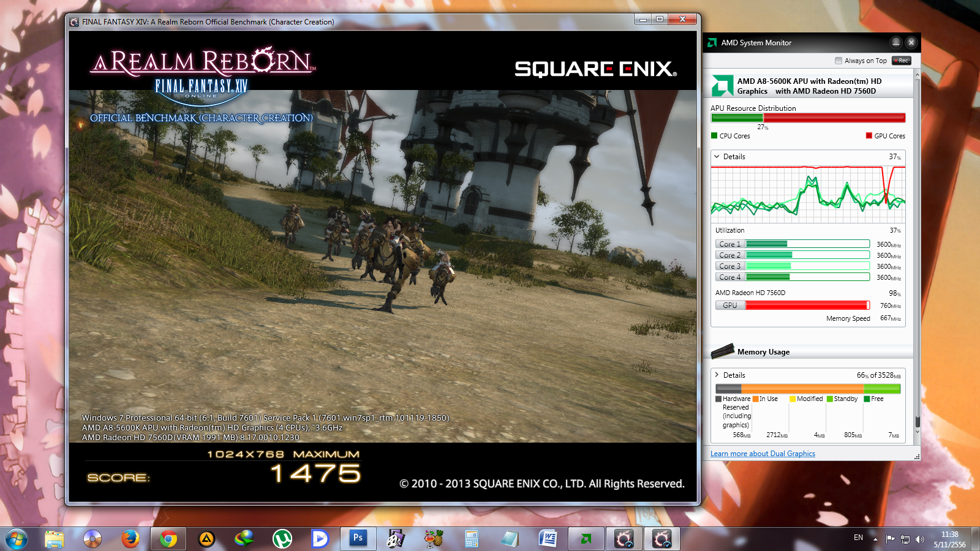The height and width of the screenshot is (551, 980).
Task: Click the "APU Resource Distribution" label
Action: click(x=753, y=108)
